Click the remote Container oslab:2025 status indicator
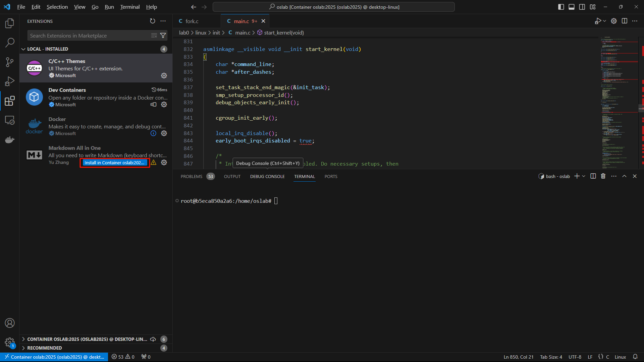This screenshot has height=362, width=644. (54, 357)
